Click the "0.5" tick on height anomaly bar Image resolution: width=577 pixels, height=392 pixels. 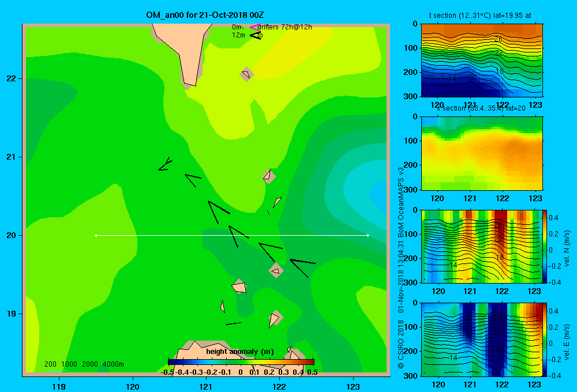[x=312, y=372]
